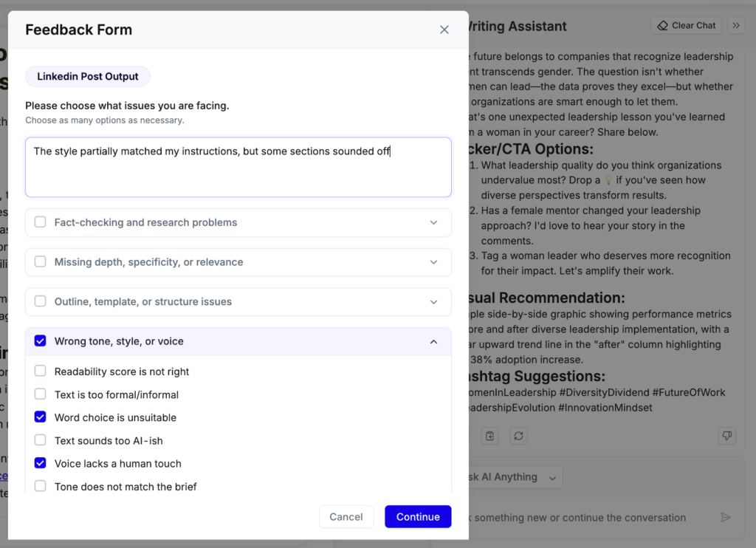
Task: Thumbs down the Writing Assistant response
Action: (727, 436)
